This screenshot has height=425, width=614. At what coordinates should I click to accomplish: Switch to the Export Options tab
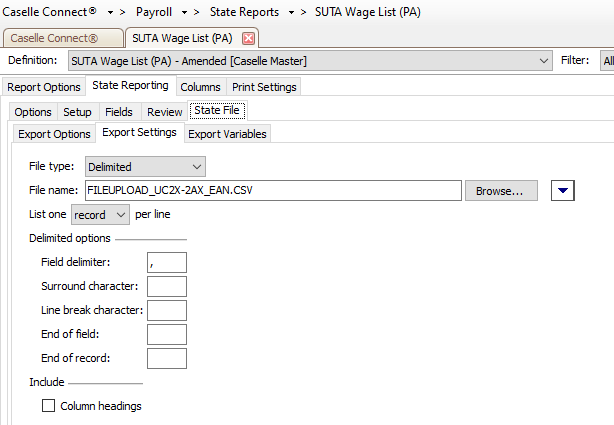(54, 133)
